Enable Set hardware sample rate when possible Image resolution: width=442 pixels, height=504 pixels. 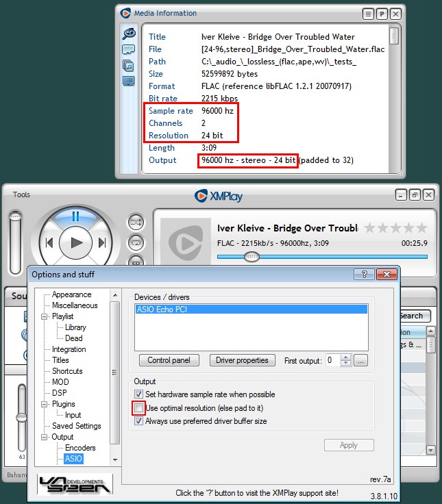[x=138, y=394]
